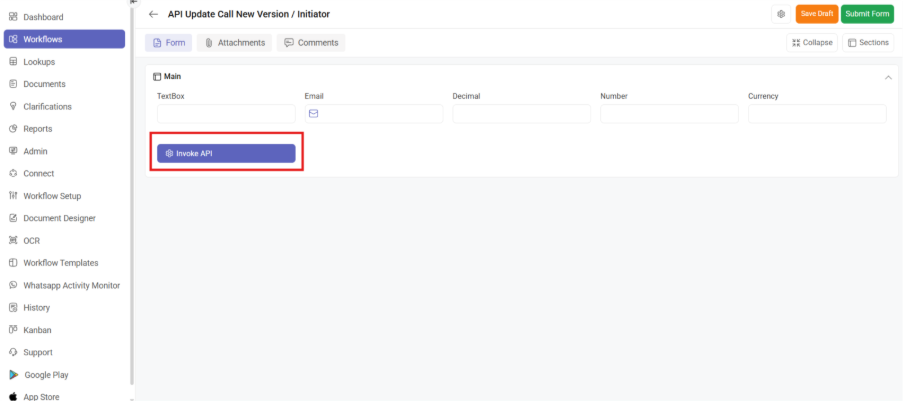Click the green Submit Form button
The width and height of the screenshot is (903, 402).
point(866,14)
